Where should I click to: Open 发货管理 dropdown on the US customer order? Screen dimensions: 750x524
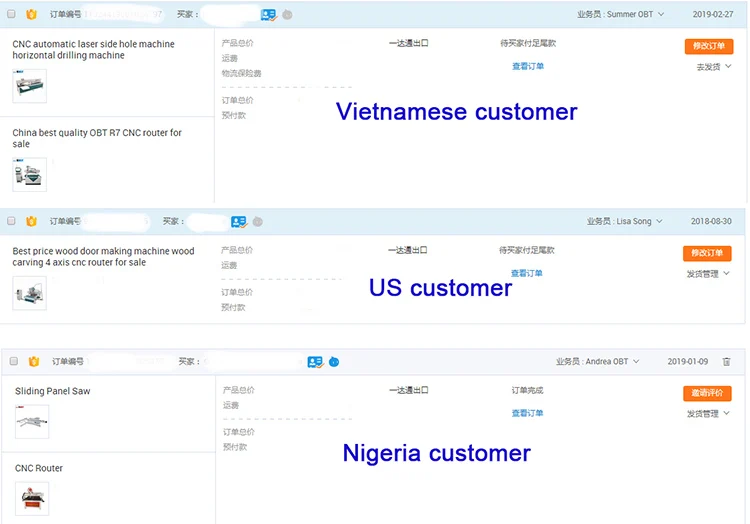[x=708, y=273]
